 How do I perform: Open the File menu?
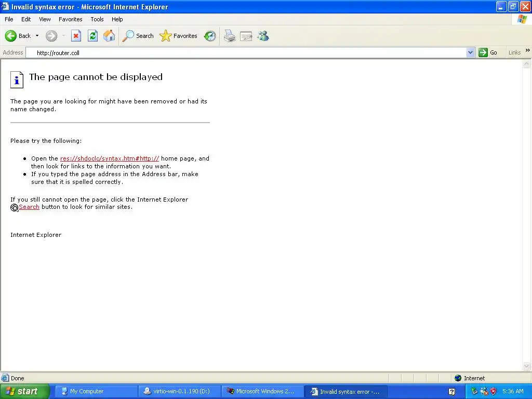(9, 19)
